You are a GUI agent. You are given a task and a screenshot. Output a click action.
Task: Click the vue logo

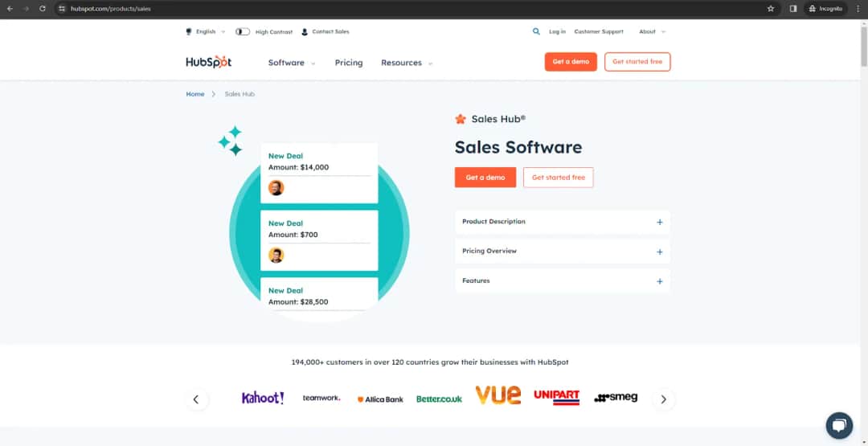coord(498,395)
